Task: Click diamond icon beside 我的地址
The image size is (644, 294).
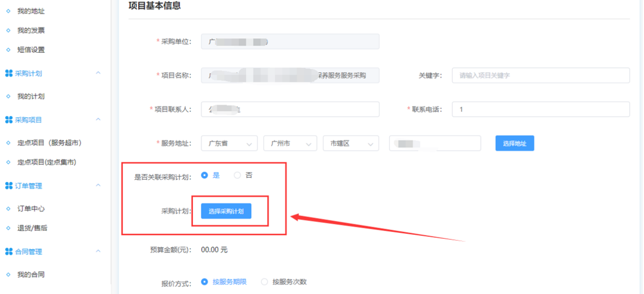Action: pos(8,11)
